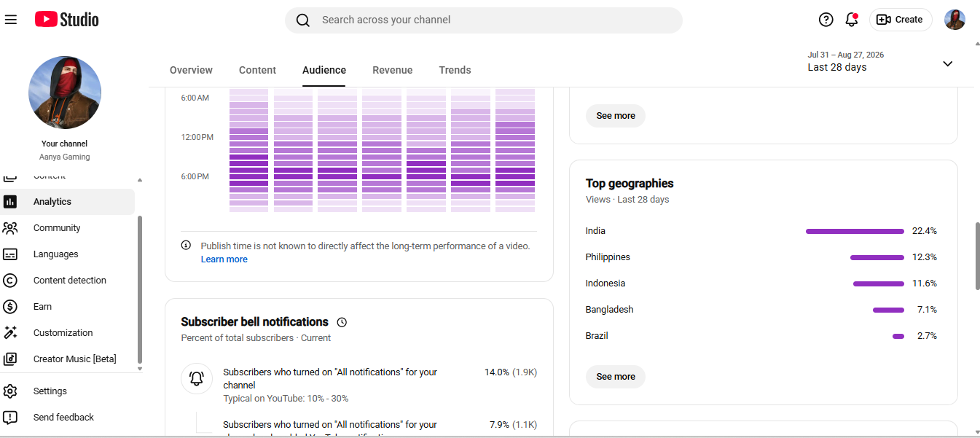Image resolution: width=980 pixels, height=438 pixels.
Task: Click the YouTube Studio logo
Action: pyautogui.click(x=67, y=20)
